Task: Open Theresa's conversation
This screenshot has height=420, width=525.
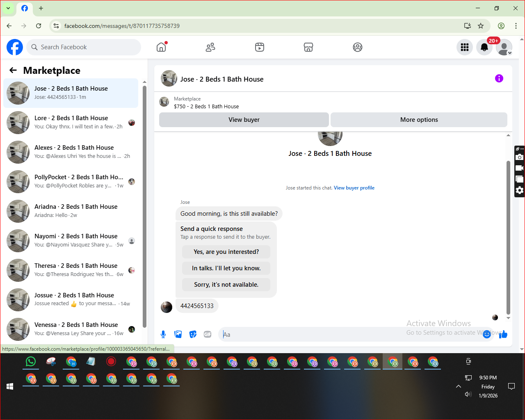Action: pos(71,270)
